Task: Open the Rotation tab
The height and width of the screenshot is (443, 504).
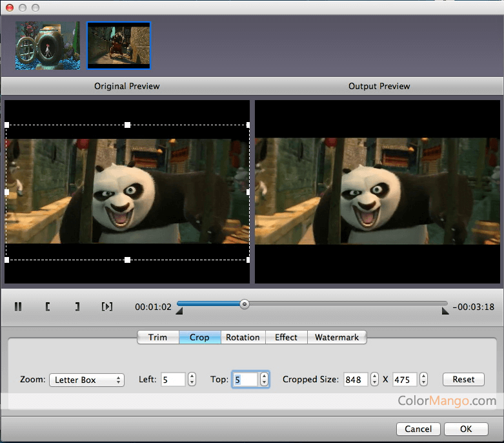Action: click(243, 337)
